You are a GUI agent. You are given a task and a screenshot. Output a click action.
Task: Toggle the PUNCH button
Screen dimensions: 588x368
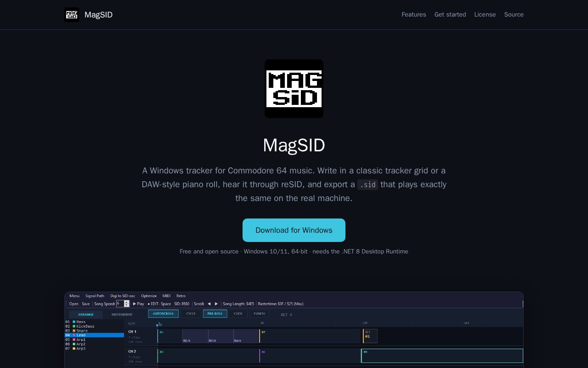tap(259, 314)
